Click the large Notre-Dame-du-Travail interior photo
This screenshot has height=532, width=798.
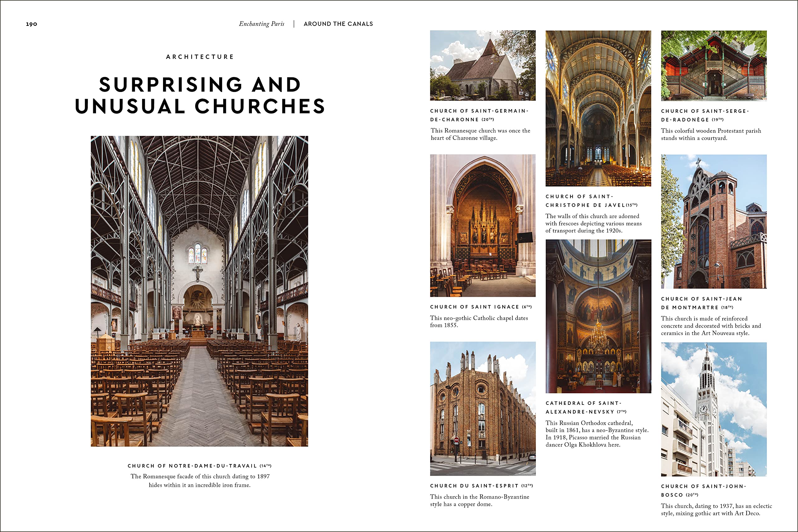pos(199,291)
